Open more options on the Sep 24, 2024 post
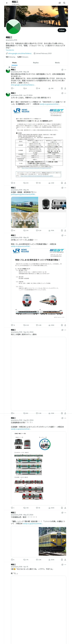 (x=65, y=330)
